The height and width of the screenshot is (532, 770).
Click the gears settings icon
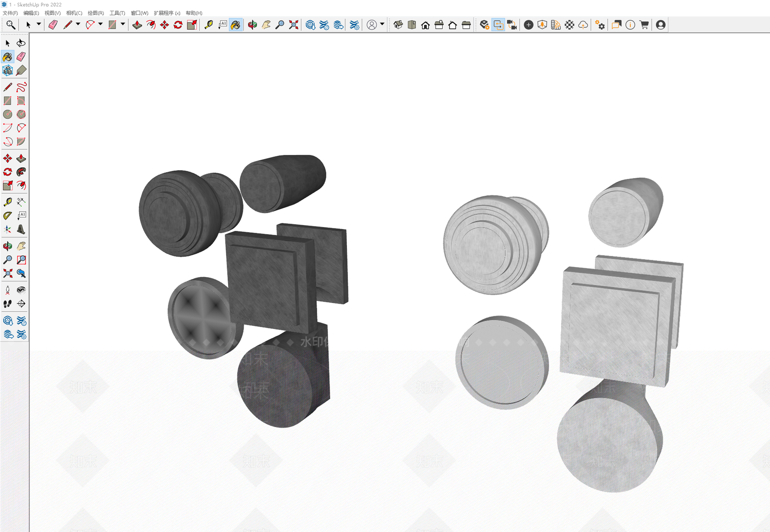coord(600,25)
